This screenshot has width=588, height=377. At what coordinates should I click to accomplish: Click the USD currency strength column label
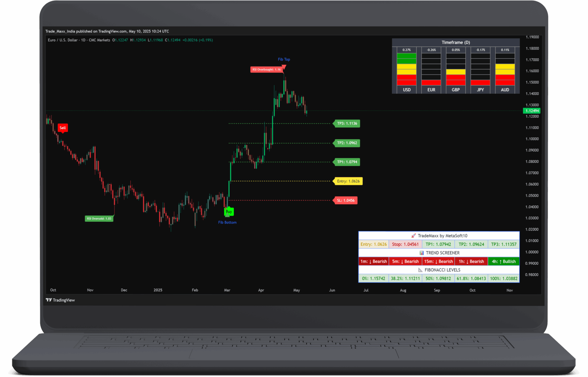point(407,90)
